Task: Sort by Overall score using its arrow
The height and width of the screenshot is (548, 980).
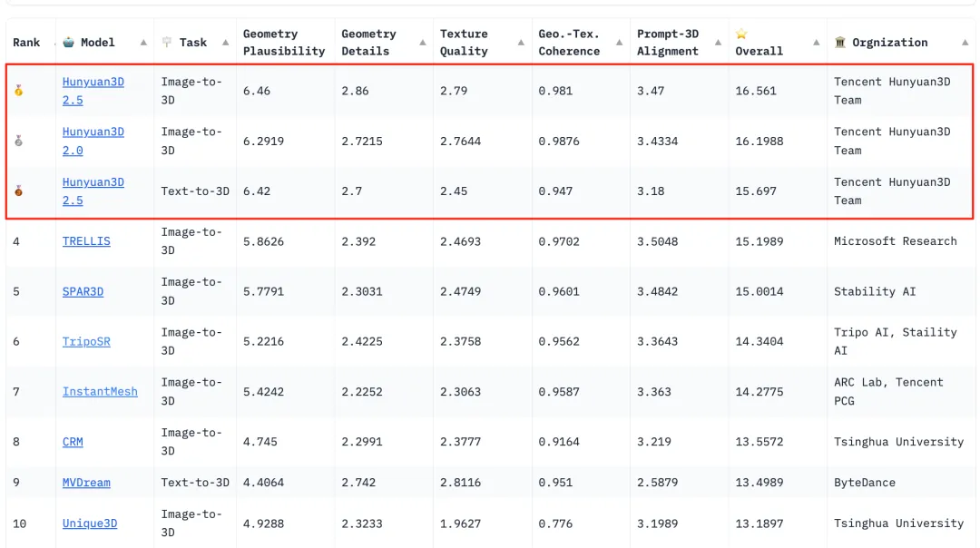Action: tap(817, 43)
